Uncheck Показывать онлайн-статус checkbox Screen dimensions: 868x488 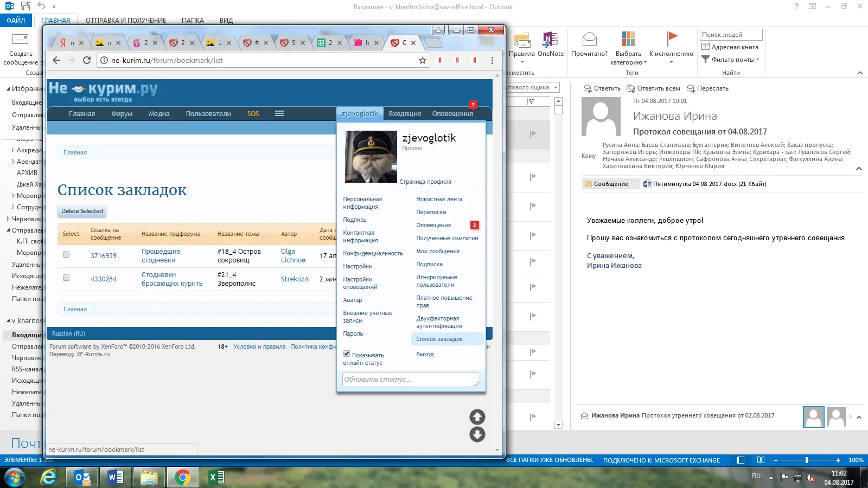click(347, 354)
